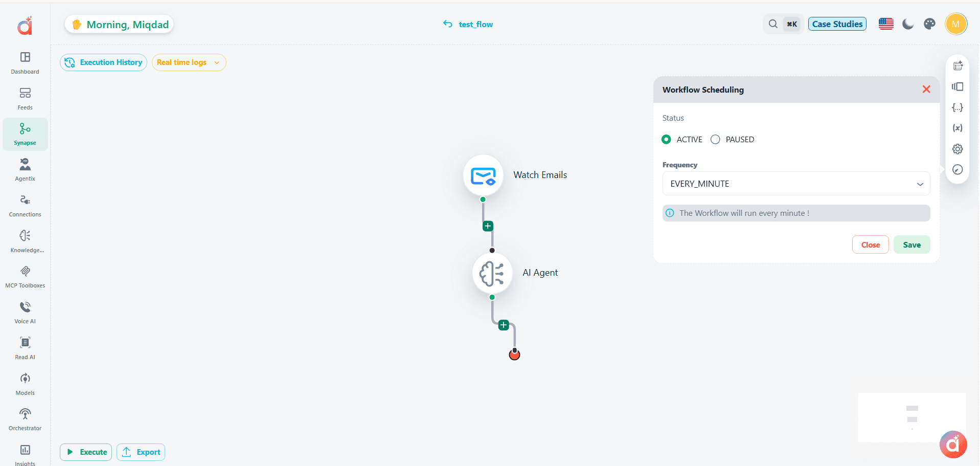Screen dimensions: 980x466
Task: Open Execution History
Action: [103, 62]
